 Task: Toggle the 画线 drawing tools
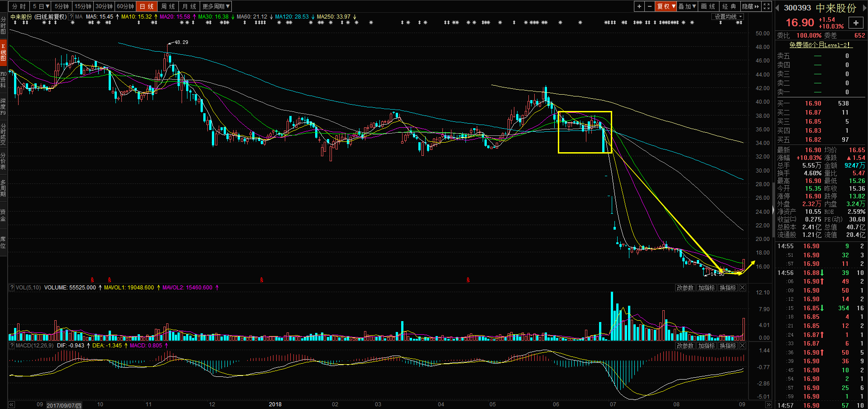point(708,6)
